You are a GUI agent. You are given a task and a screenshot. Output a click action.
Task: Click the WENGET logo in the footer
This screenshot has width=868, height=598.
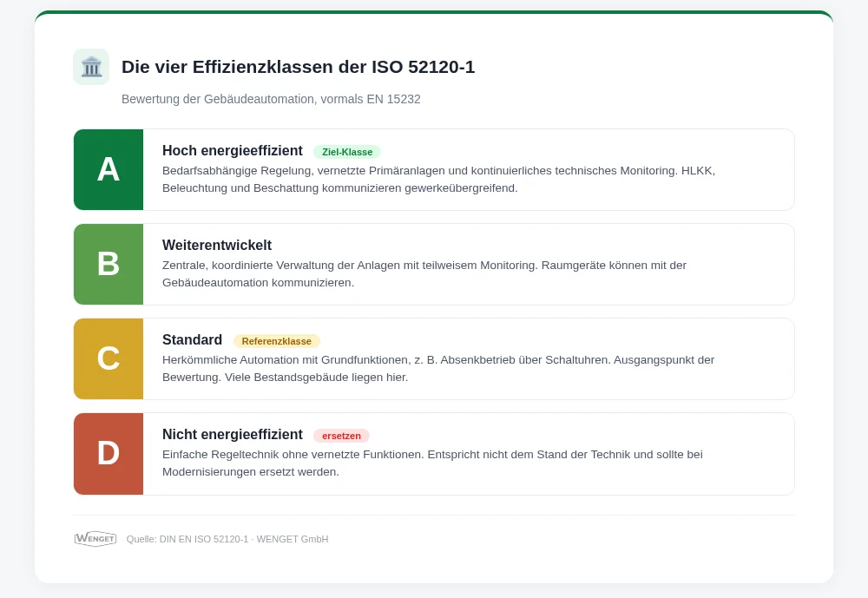pyautogui.click(x=95, y=539)
